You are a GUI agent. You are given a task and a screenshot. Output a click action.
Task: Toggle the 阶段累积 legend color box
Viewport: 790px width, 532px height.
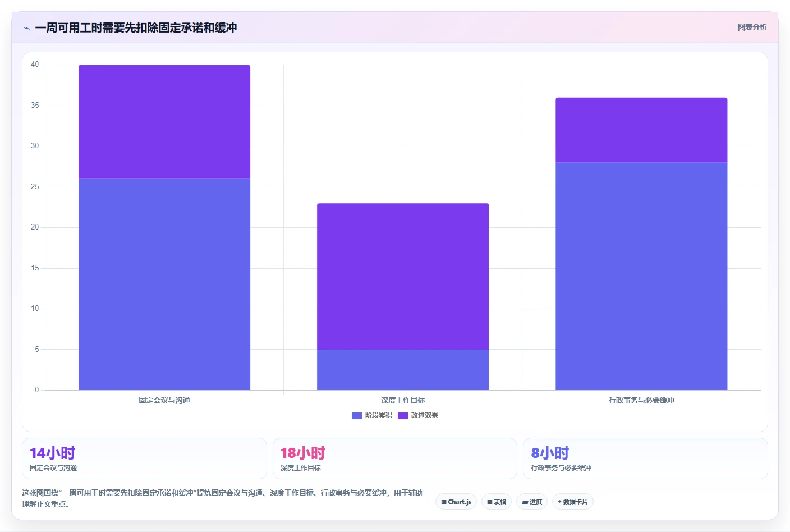click(356, 416)
